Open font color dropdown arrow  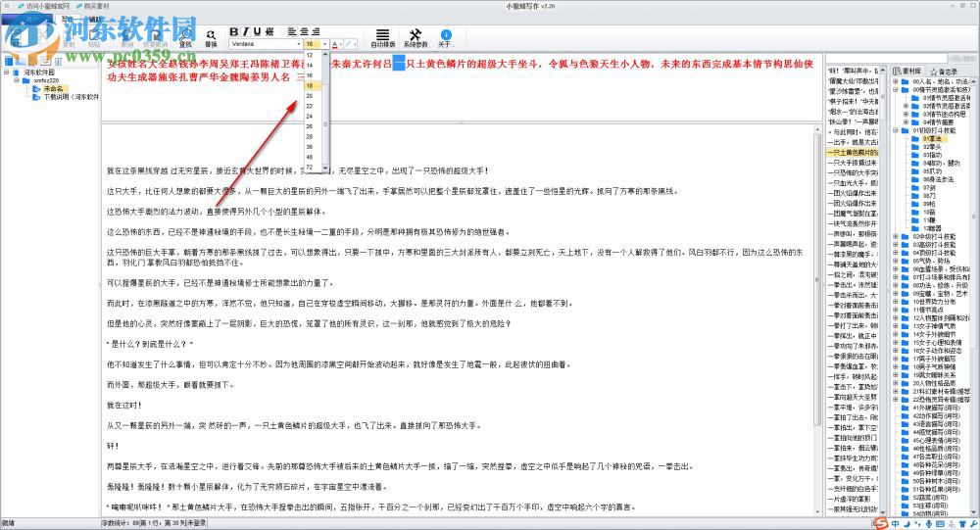(x=341, y=44)
